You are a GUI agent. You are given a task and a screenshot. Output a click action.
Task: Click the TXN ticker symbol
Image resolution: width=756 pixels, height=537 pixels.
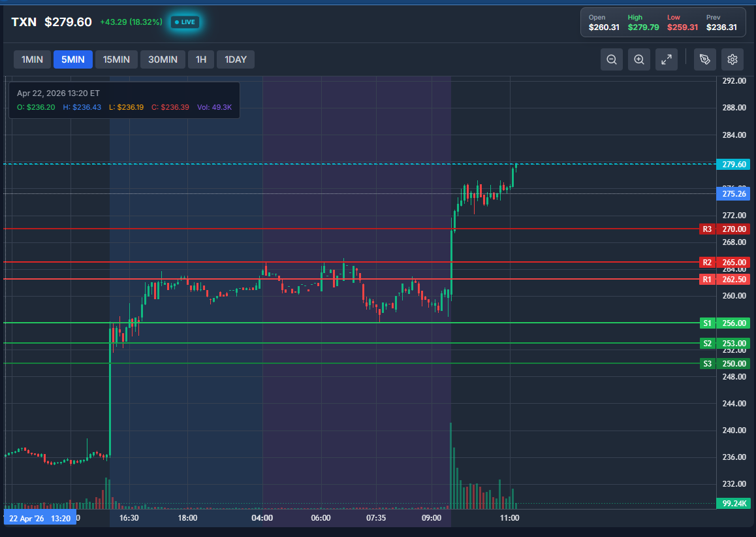[x=24, y=22]
